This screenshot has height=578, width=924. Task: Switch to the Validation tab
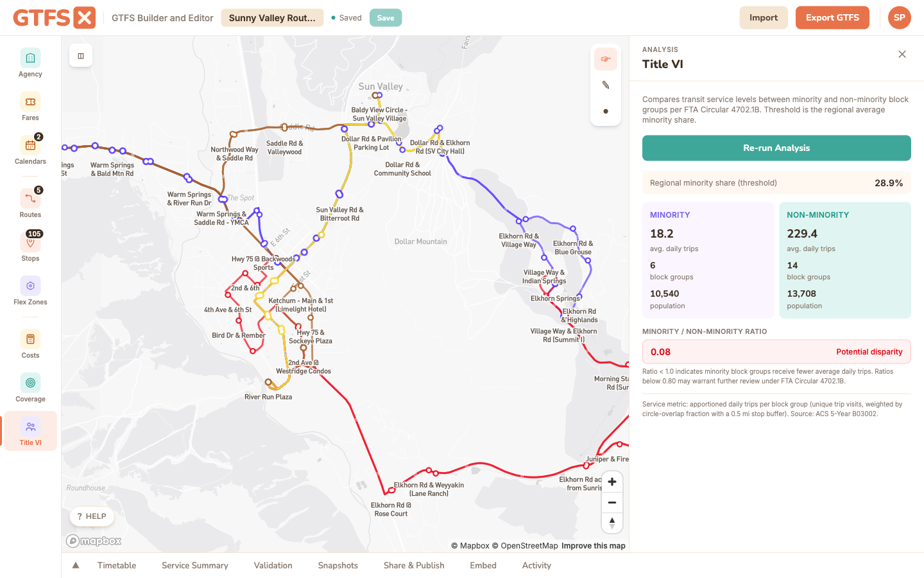click(x=273, y=565)
